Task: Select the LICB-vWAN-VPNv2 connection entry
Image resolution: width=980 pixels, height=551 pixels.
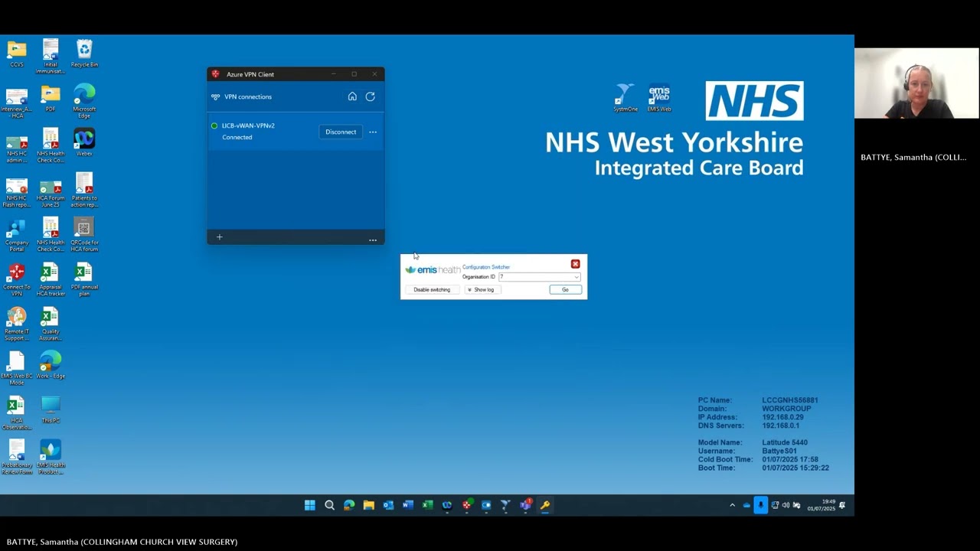Action: (x=296, y=132)
